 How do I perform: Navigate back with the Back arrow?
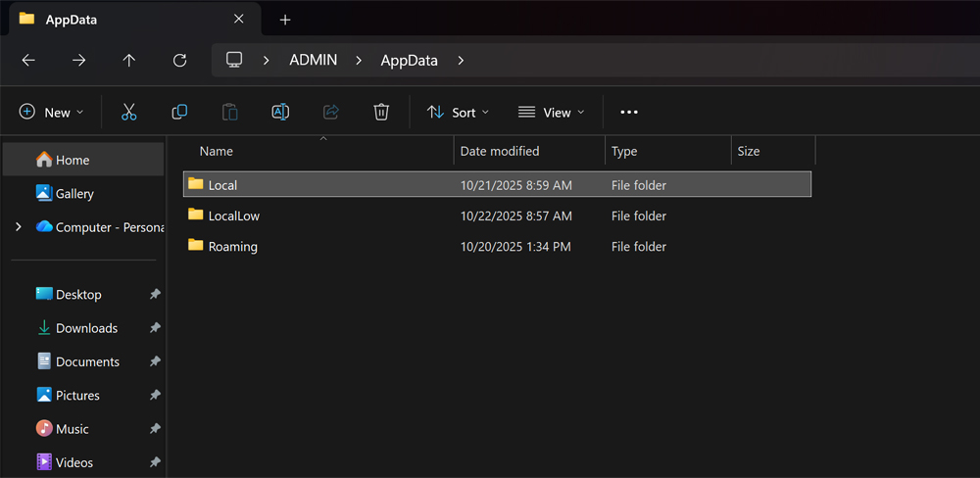pos(28,61)
